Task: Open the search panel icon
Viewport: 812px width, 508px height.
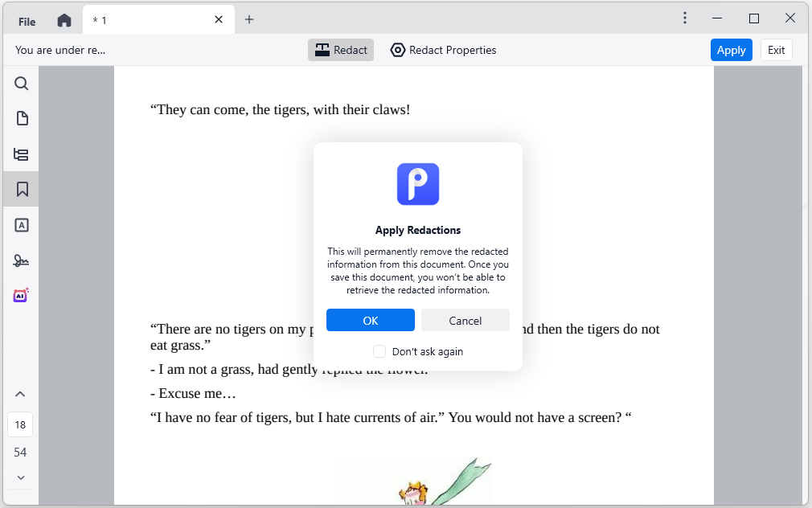Action: 21,84
